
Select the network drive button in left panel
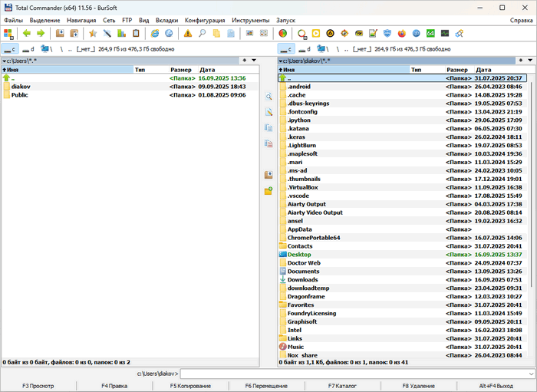45,49
